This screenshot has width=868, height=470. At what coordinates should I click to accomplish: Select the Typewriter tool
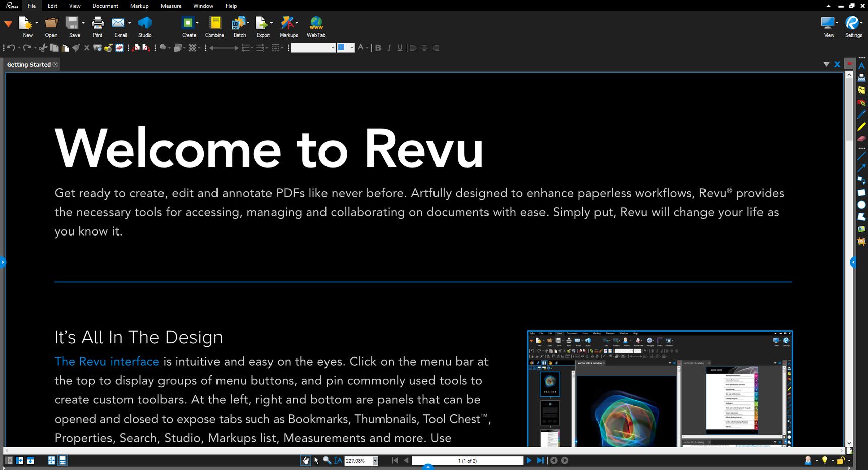(861, 78)
